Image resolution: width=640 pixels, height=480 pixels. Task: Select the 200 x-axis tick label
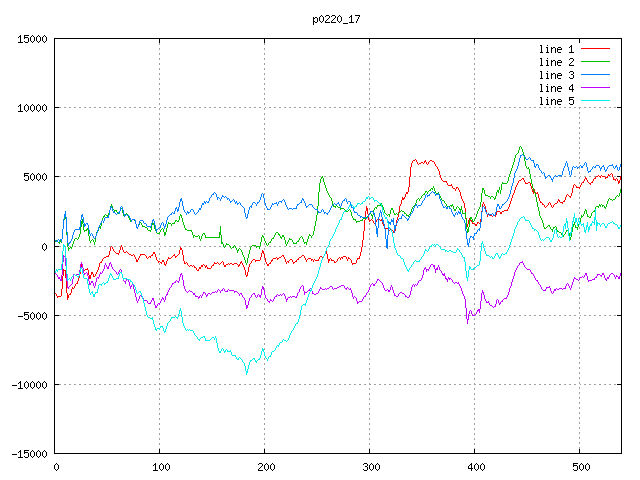(x=265, y=467)
